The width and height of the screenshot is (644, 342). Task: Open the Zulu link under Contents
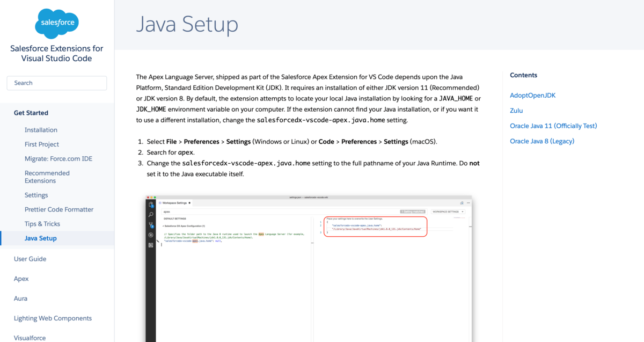click(516, 111)
